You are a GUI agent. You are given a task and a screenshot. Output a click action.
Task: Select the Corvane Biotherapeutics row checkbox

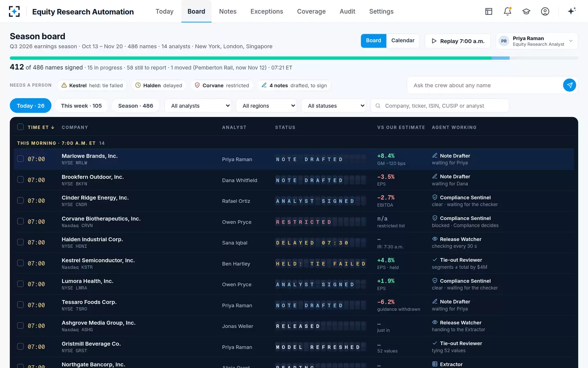[x=20, y=221]
